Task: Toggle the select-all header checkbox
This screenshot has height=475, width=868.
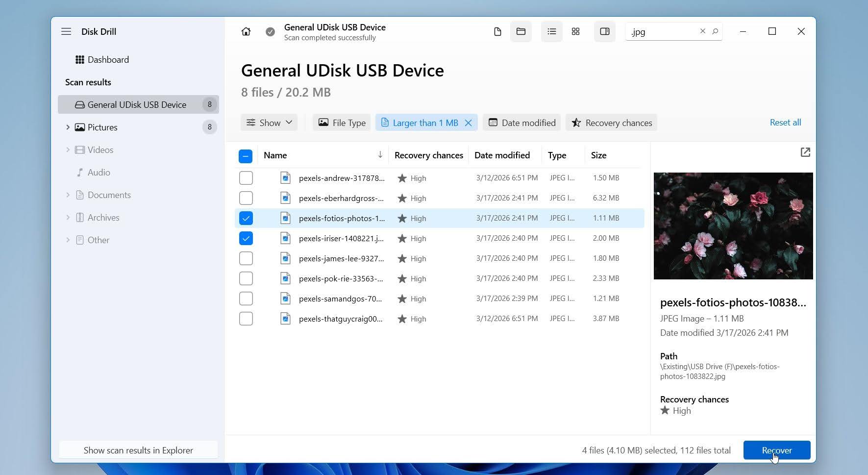Action: click(246, 156)
